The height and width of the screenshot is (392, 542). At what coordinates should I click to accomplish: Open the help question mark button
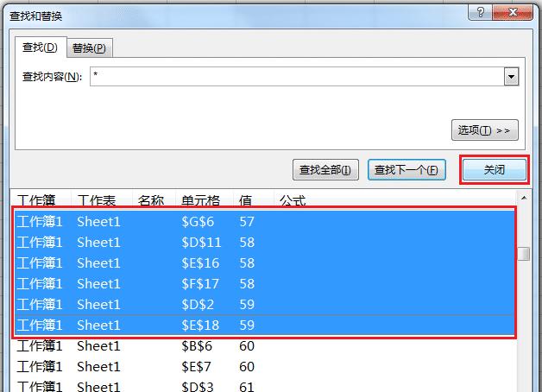click(481, 12)
